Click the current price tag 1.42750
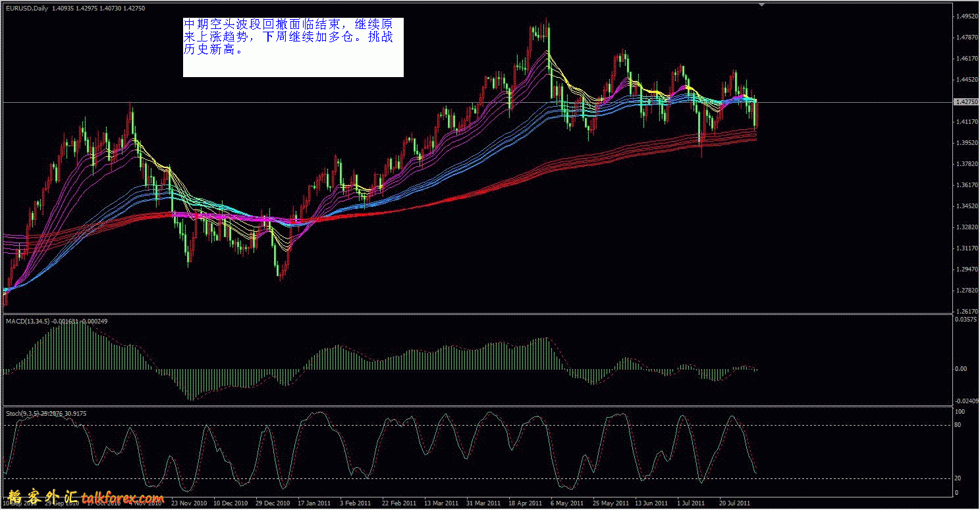The width and height of the screenshot is (980, 510). (x=966, y=102)
